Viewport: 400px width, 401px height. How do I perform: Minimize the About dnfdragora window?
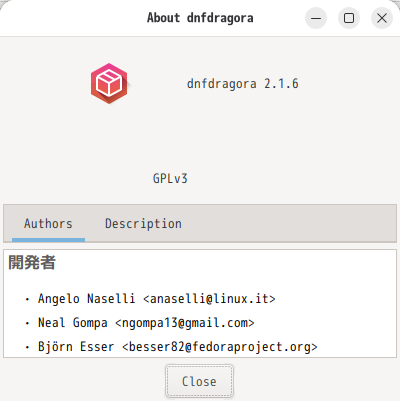pos(316,18)
